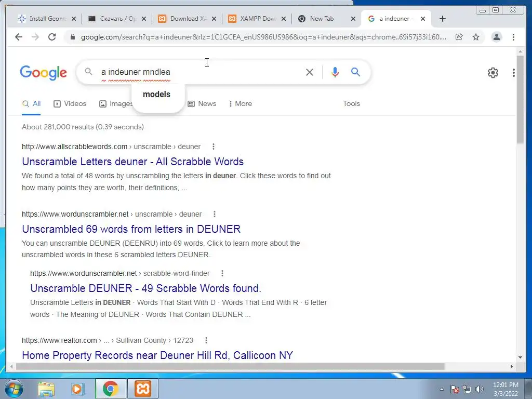Click the Google logo
The height and width of the screenshot is (399, 532).
(x=44, y=73)
